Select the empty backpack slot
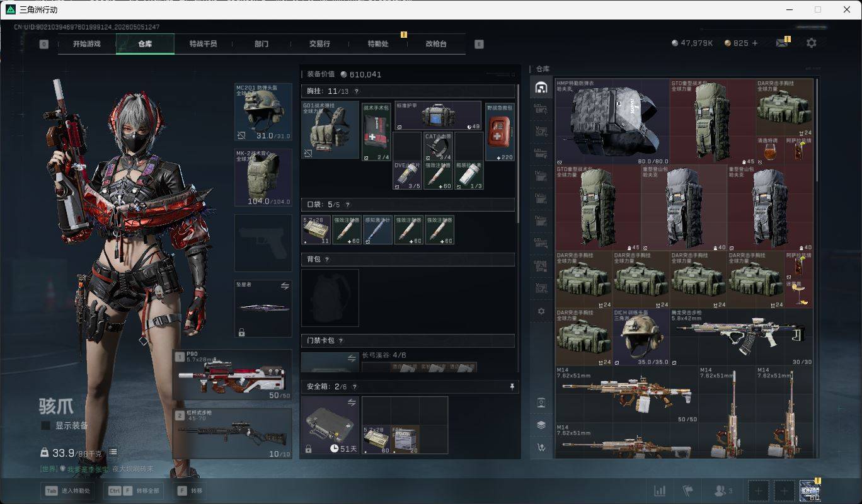The height and width of the screenshot is (504, 862). pos(330,298)
